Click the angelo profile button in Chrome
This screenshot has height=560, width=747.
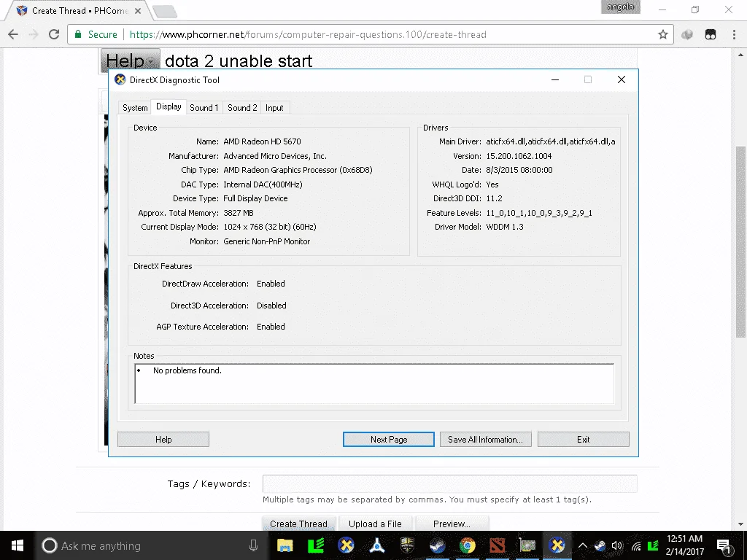tap(620, 7)
